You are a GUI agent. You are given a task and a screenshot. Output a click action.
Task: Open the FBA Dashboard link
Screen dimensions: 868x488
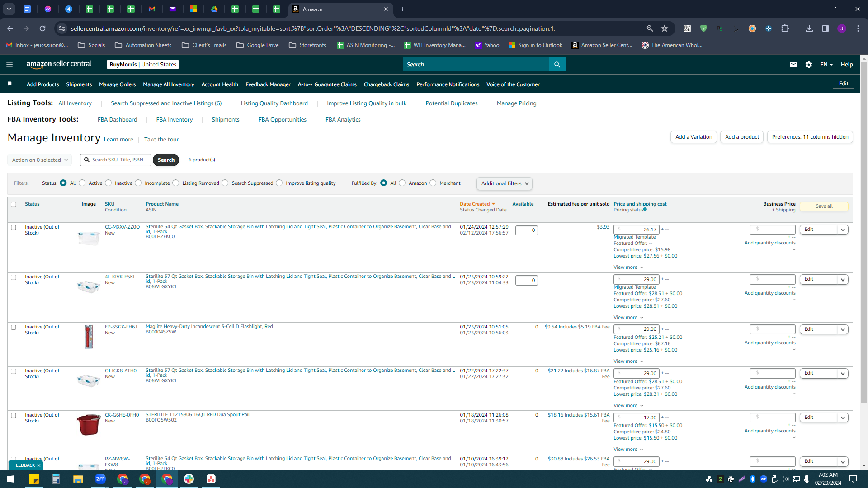118,120
